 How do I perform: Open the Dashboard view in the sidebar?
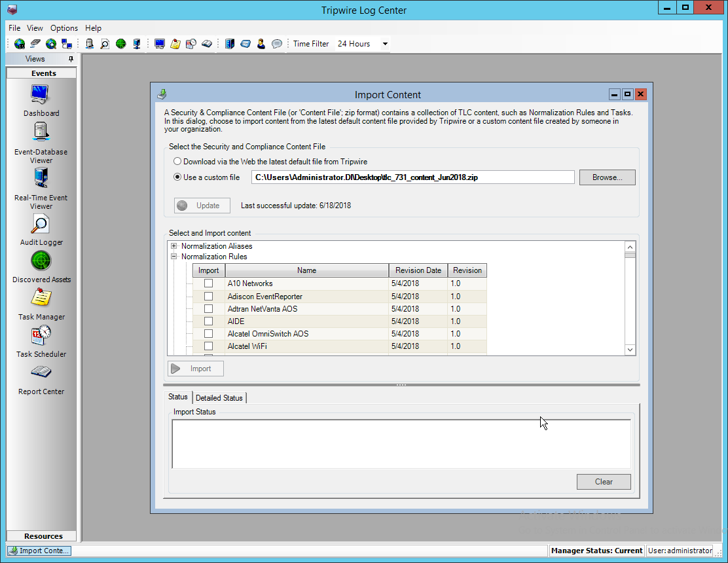click(x=41, y=100)
